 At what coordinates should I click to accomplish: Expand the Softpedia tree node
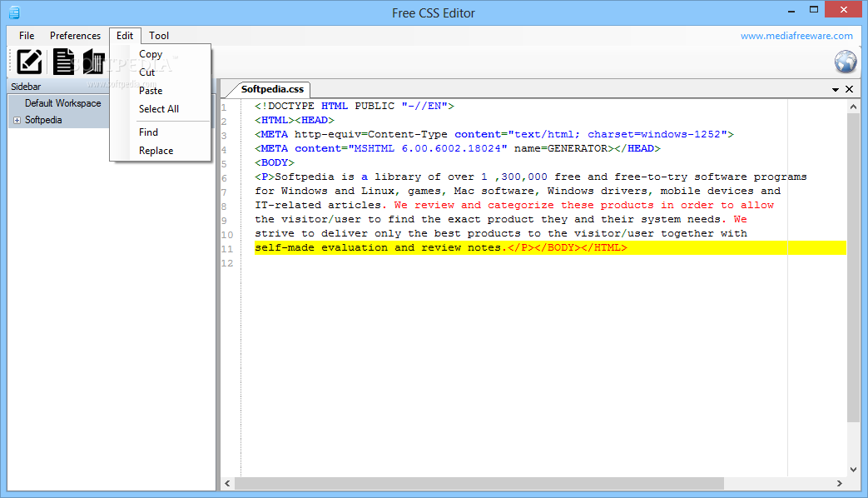(x=17, y=120)
